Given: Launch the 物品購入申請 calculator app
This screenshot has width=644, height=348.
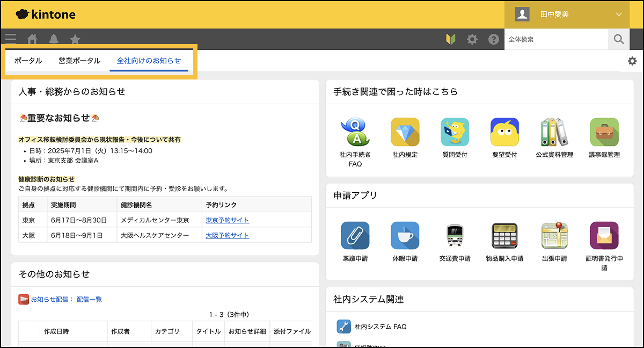Looking at the screenshot, I should (504, 236).
